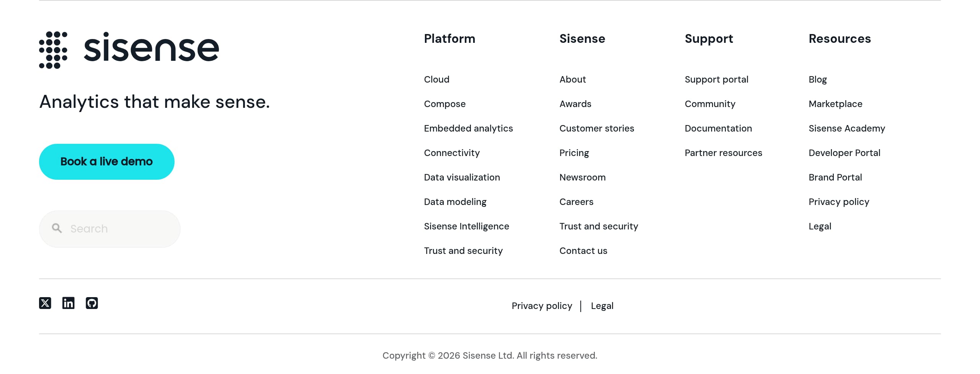Open the Cloud page under Platform
980x374 pixels.
[x=437, y=80]
